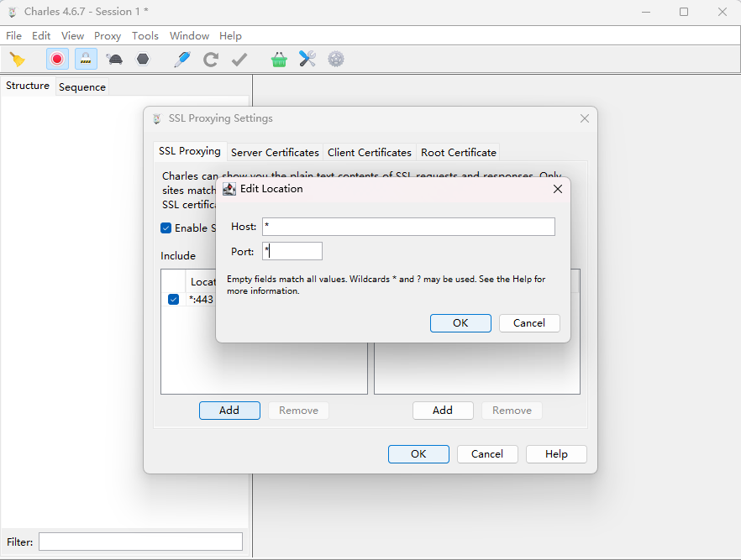This screenshot has width=741, height=560.
Task: Click the Charles app icon in title bar
Action: (x=13, y=12)
